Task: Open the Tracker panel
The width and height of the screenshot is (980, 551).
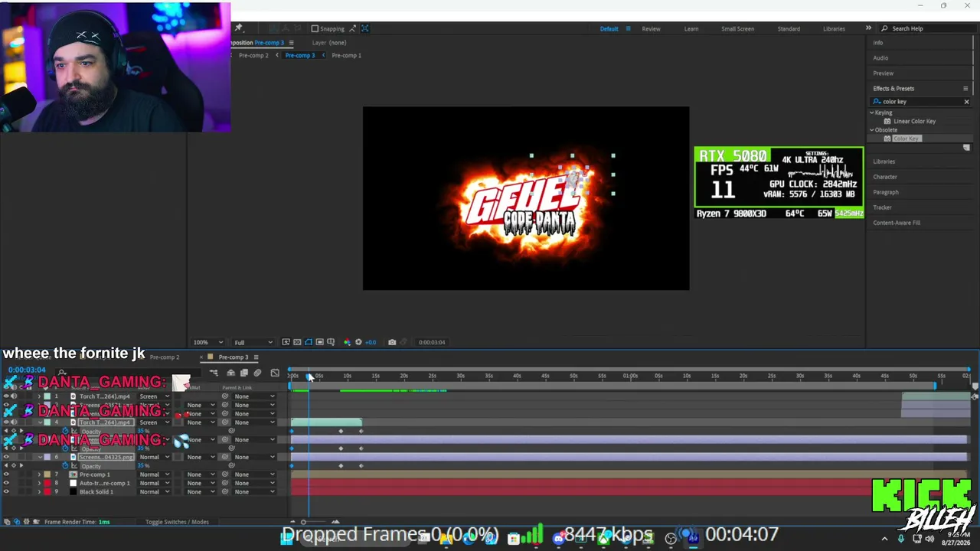Action: click(x=882, y=207)
